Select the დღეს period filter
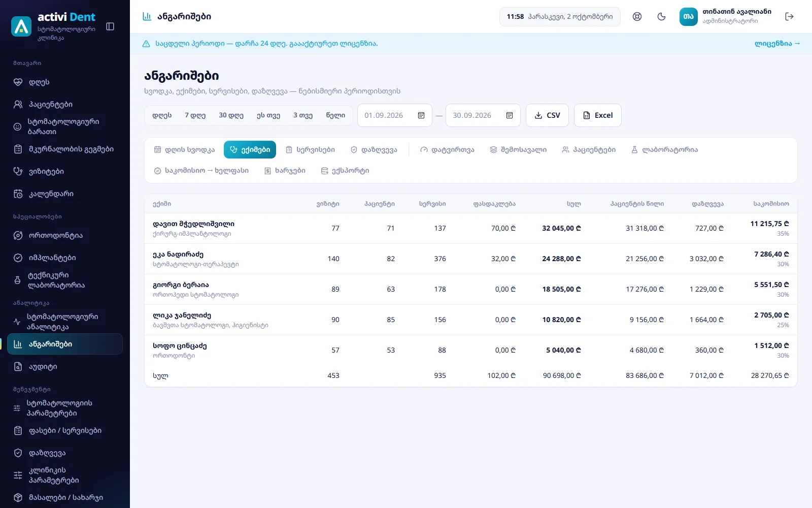 tap(162, 115)
